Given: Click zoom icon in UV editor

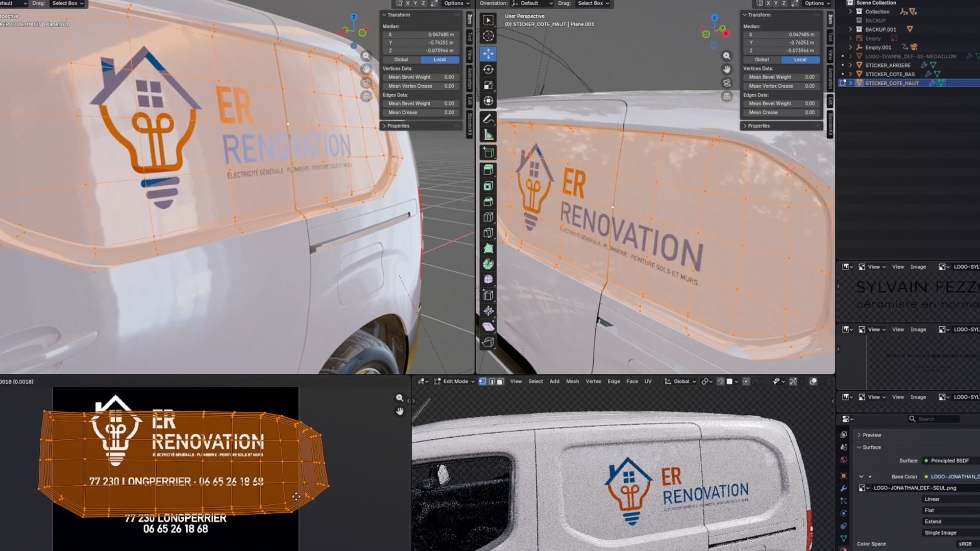Looking at the screenshot, I should pyautogui.click(x=400, y=398).
